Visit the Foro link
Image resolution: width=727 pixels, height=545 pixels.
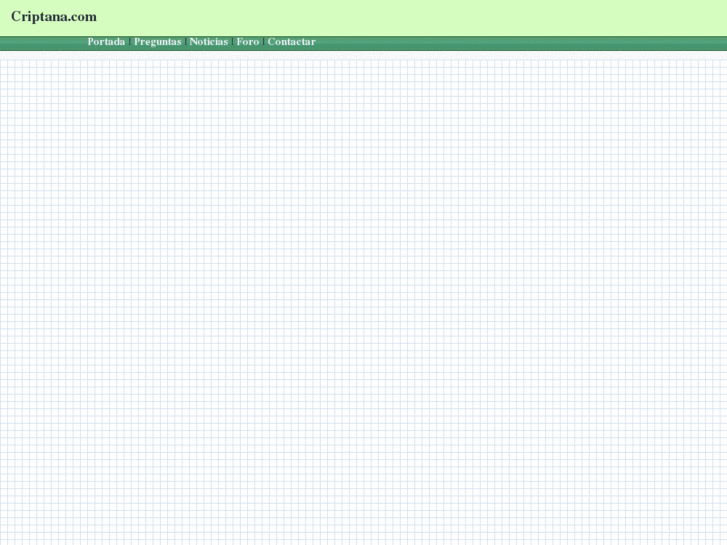(248, 42)
